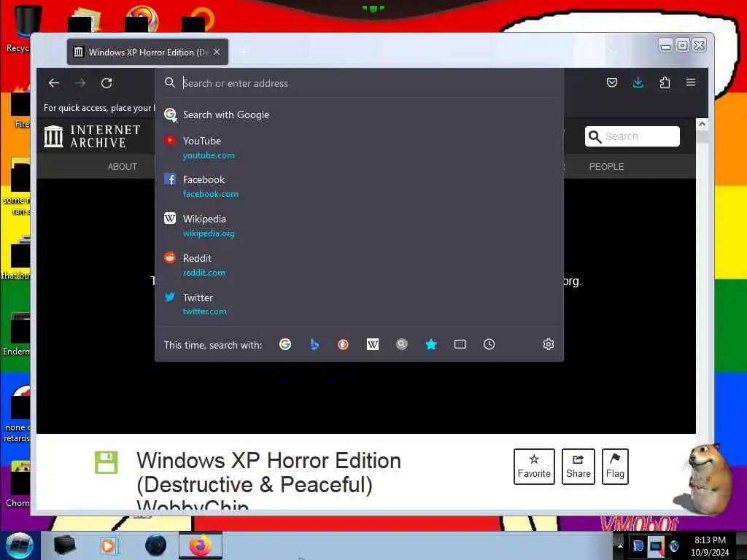Select the Wikipedia suggestion
This screenshot has height=560, width=747.
pos(359,226)
